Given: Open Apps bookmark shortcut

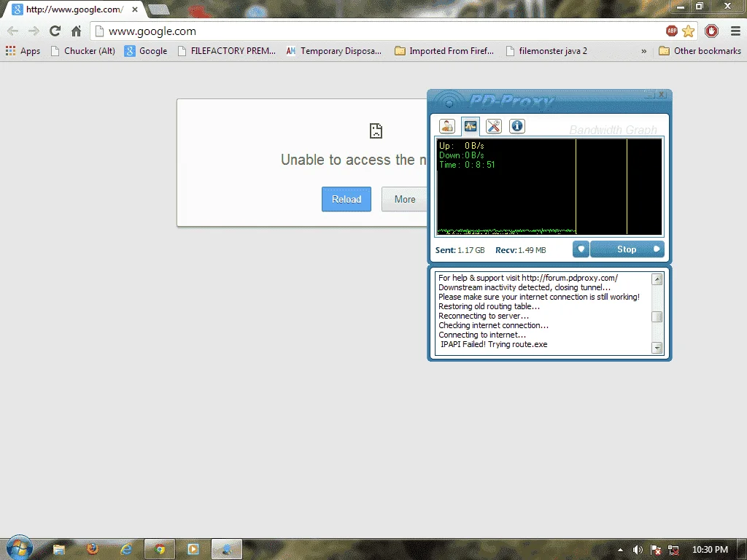Looking at the screenshot, I should 23,51.
